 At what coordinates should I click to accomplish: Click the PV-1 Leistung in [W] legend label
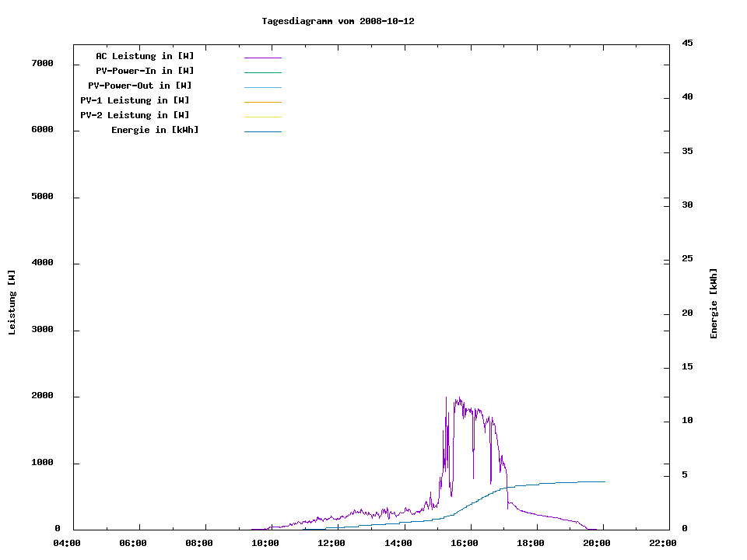coord(135,100)
